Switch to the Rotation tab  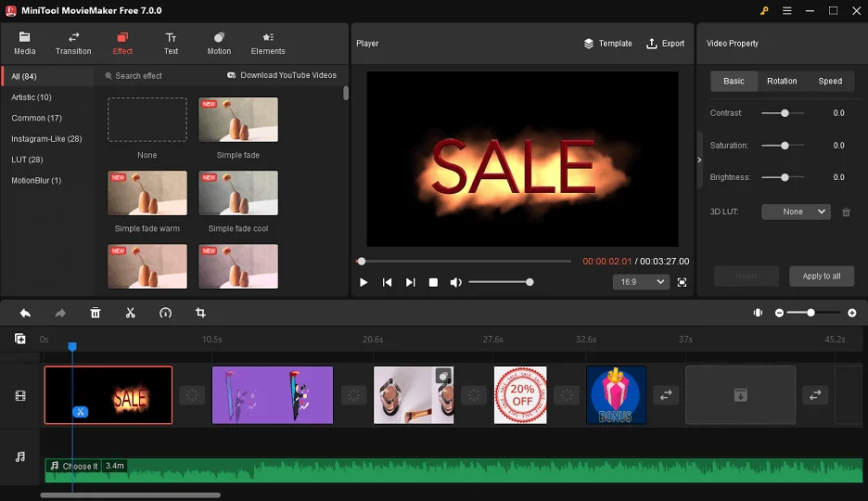point(782,81)
